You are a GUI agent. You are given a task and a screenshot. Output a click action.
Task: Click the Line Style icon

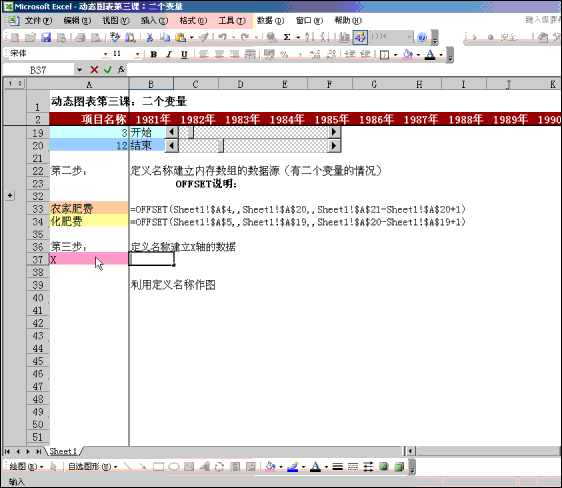tap(337, 467)
